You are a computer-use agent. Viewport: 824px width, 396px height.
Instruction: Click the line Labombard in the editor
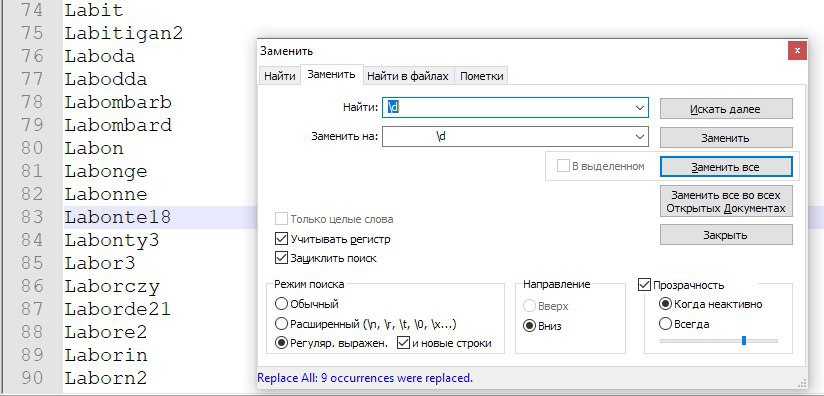point(118,125)
